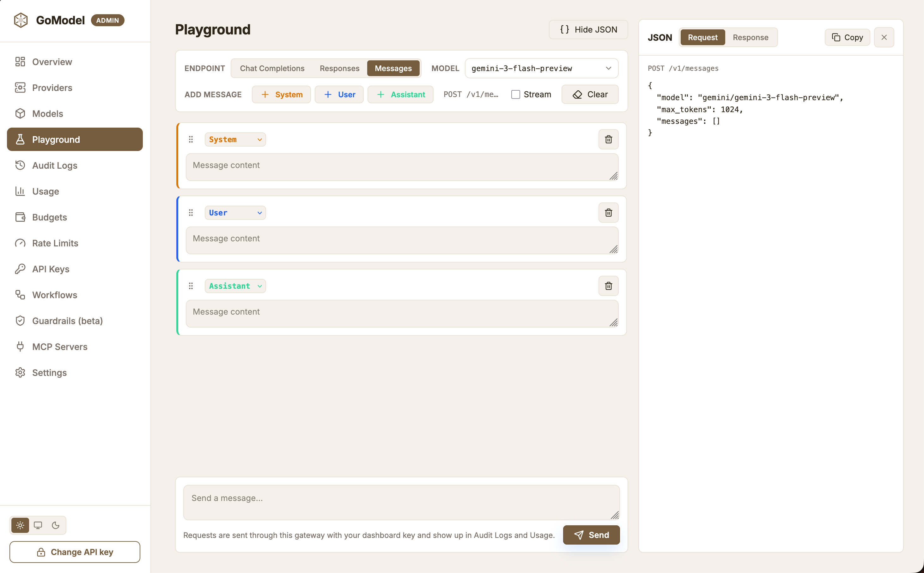Copy the JSON request
Viewport: 924px width, 573px height.
847,37
